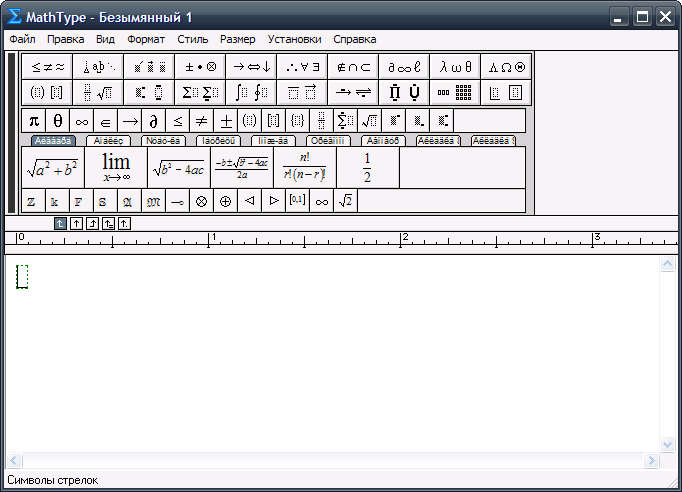
Task: Insert the pi symbol from the toolbar
Action: (33, 121)
